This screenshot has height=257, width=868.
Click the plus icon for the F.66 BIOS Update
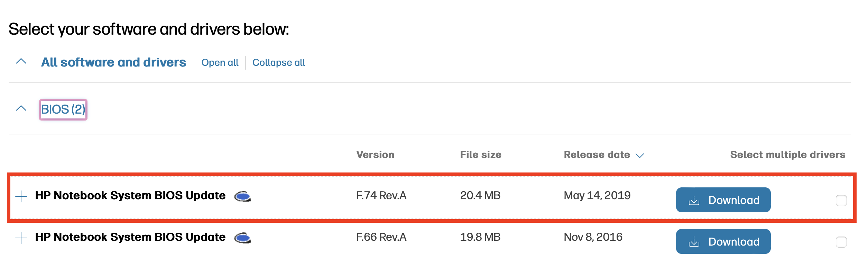point(21,238)
